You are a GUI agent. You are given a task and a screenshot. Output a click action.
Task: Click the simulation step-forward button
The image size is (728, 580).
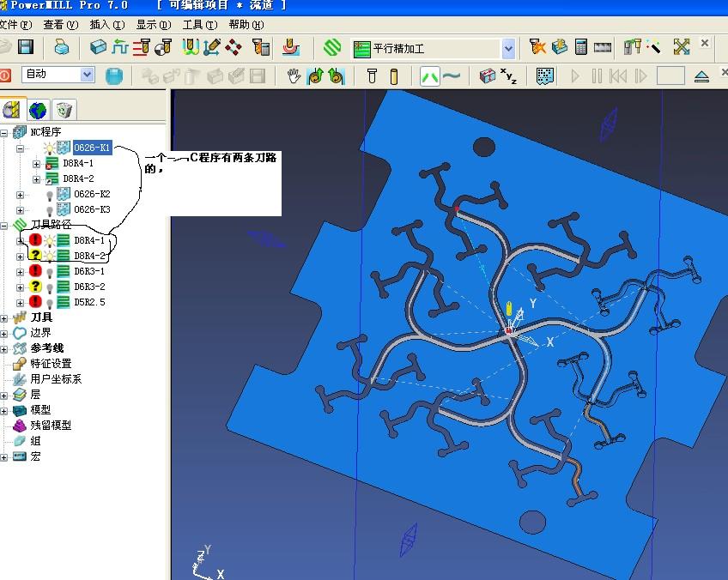pyautogui.click(x=640, y=76)
